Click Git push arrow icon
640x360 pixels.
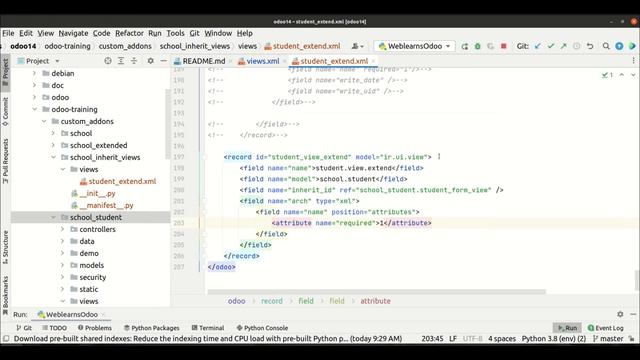point(564,46)
